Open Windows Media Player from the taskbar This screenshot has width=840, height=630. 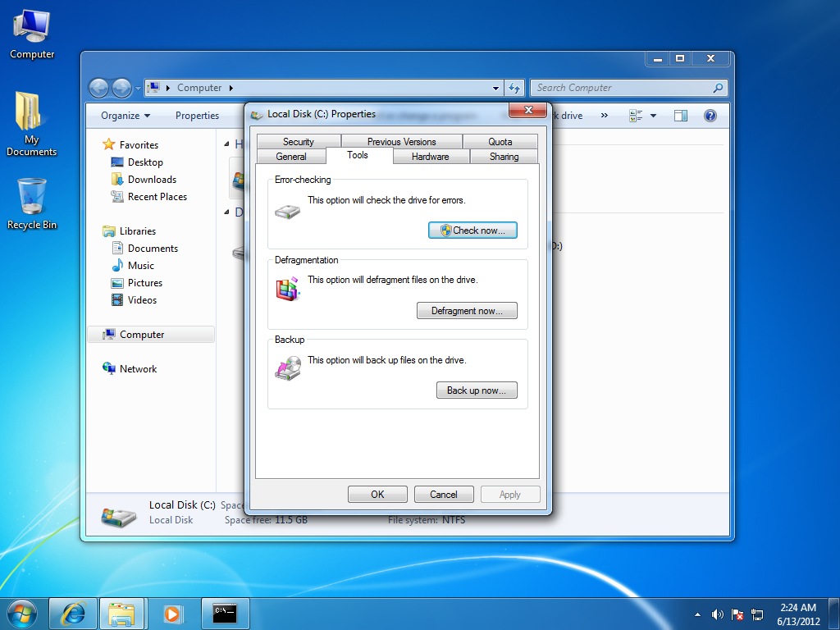click(x=172, y=613)
